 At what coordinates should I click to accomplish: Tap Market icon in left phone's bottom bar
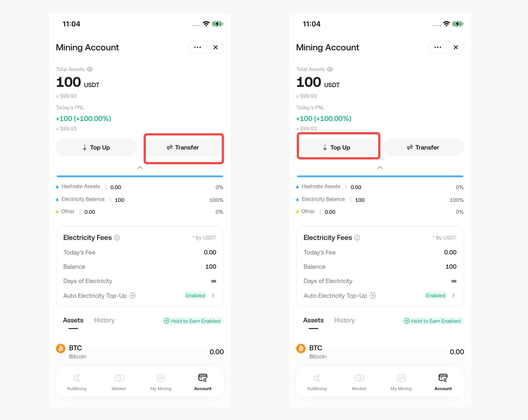tap(119, 378)
